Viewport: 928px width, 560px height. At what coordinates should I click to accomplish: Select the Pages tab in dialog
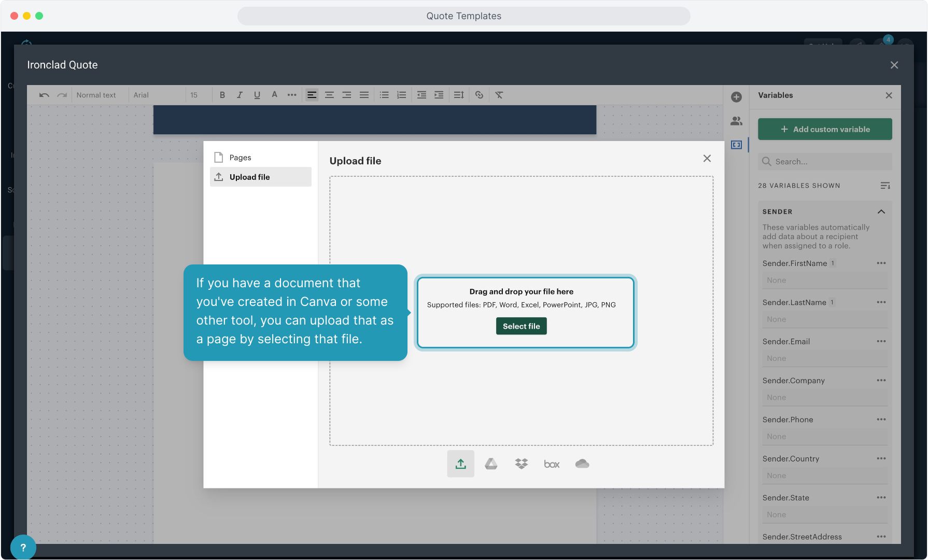point(260,158)
